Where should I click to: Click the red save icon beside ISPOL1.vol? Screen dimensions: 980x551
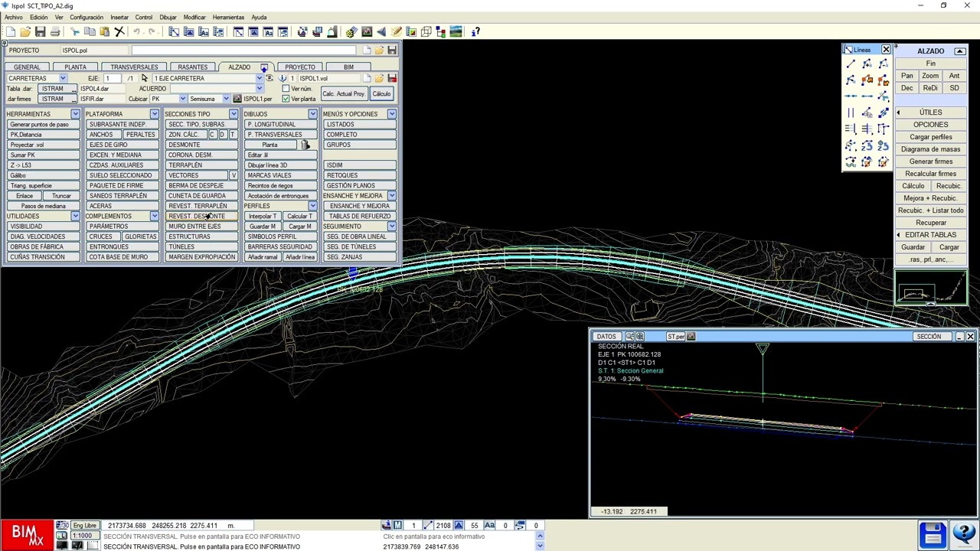pos(392,78)
